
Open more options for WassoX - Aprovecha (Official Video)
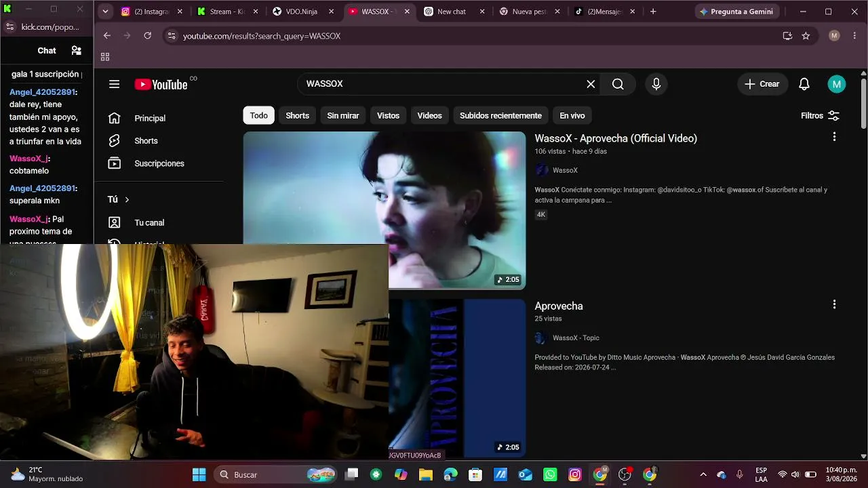[834, 137]
